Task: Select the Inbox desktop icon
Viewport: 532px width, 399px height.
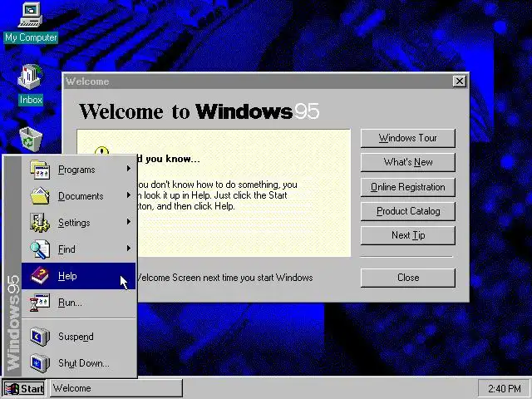Action: [x=31, y=85]
